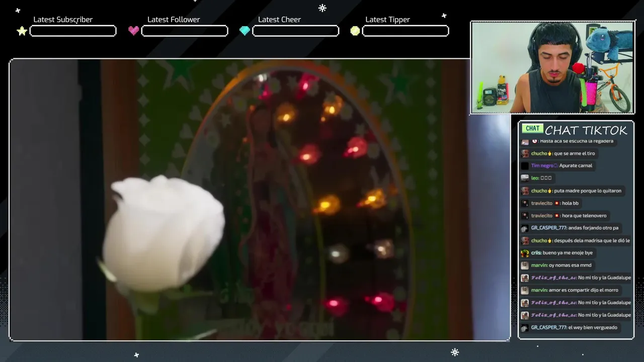Click avatar beside 'puta madre porque lo quitaron'
The image size is (644, 362).
(x=525, y=191)
